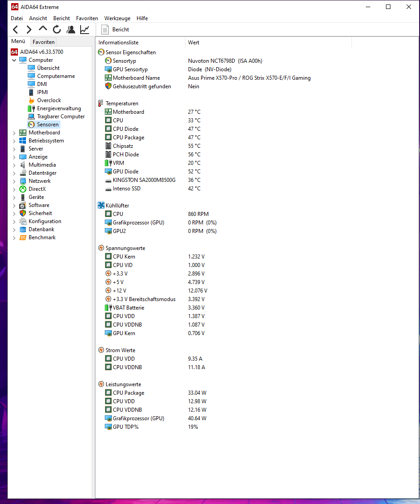This screenshot has width=420, height=504.
Task: Select Computername in the tree
Action: 56,76
